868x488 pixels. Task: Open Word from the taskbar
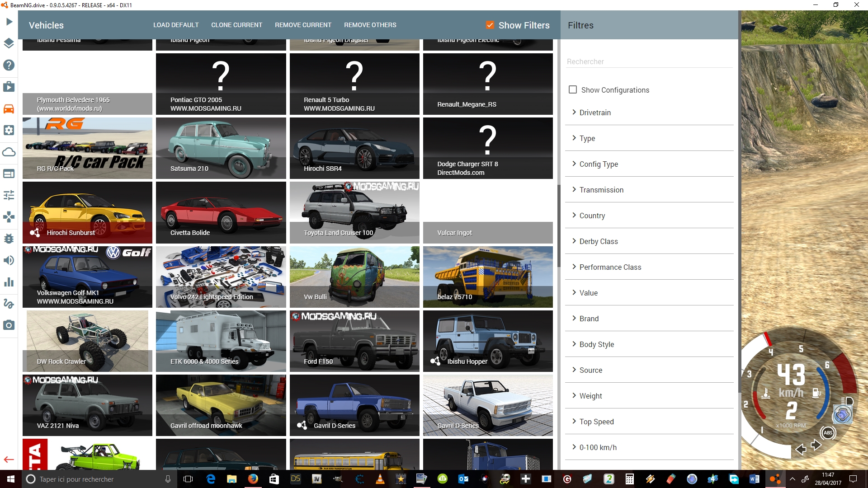click(754, 479)
